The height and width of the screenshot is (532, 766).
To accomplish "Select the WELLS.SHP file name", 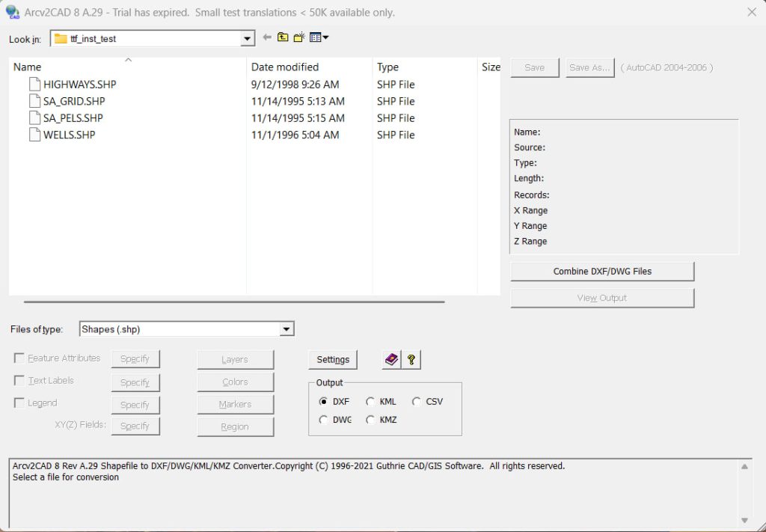I will 70,135.
